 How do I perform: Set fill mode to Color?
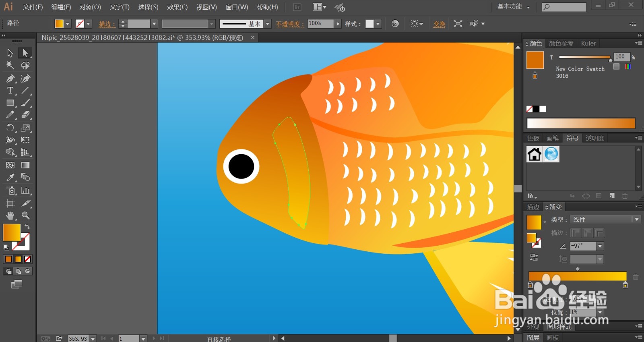(x=8, y=259)
